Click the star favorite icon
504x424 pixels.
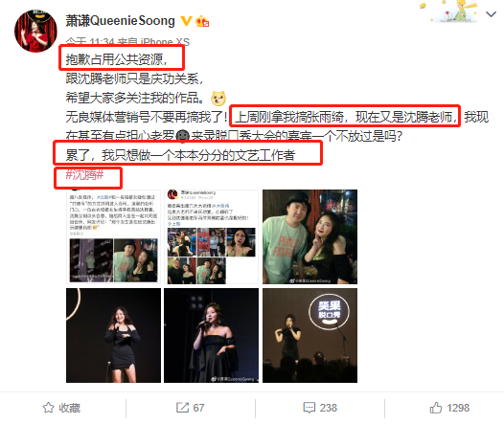point(48,408)
